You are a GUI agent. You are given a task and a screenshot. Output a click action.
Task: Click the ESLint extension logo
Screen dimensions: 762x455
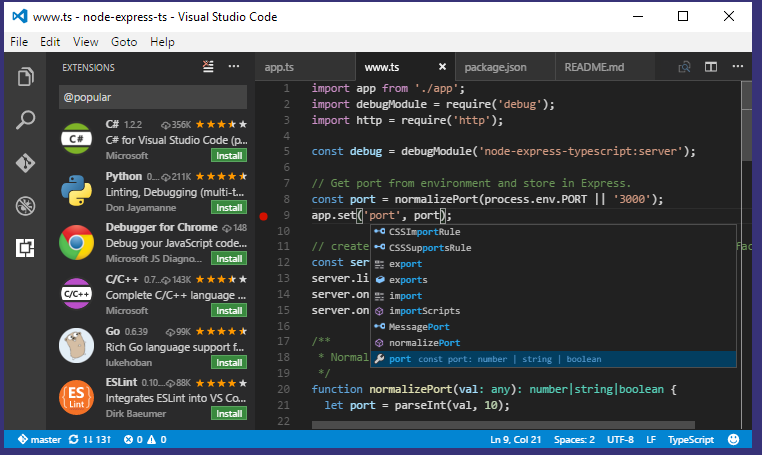pos(76,397)
